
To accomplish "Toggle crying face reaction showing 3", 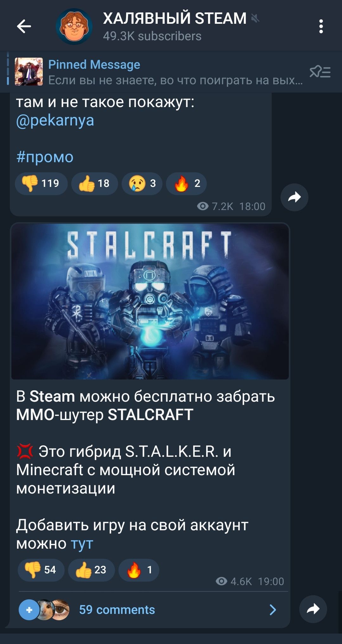I will pos(142,183).
